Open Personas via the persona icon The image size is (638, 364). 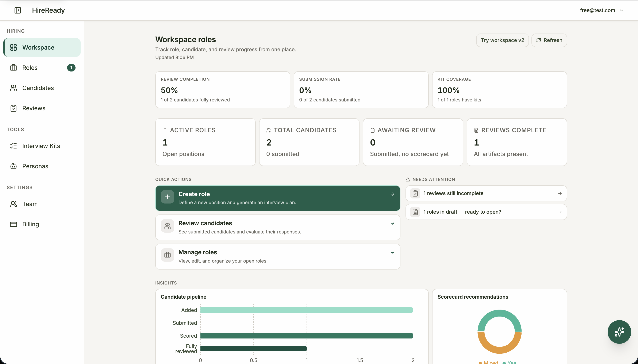point(14,166)
